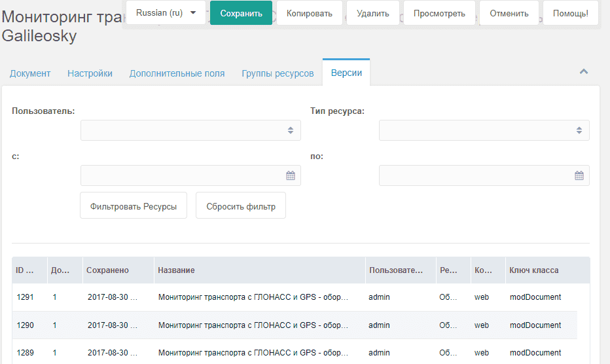Sort by the Пользовате... column header

tap(401, 270)
